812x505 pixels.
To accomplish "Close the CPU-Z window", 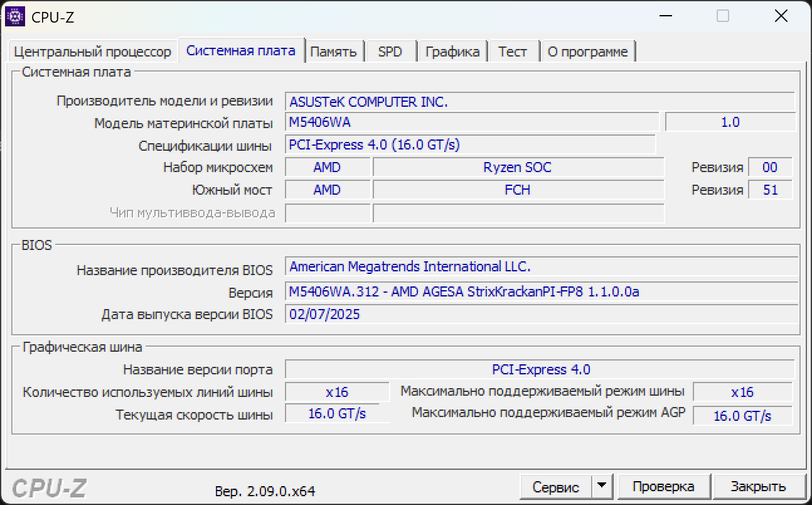I will 781,16.
